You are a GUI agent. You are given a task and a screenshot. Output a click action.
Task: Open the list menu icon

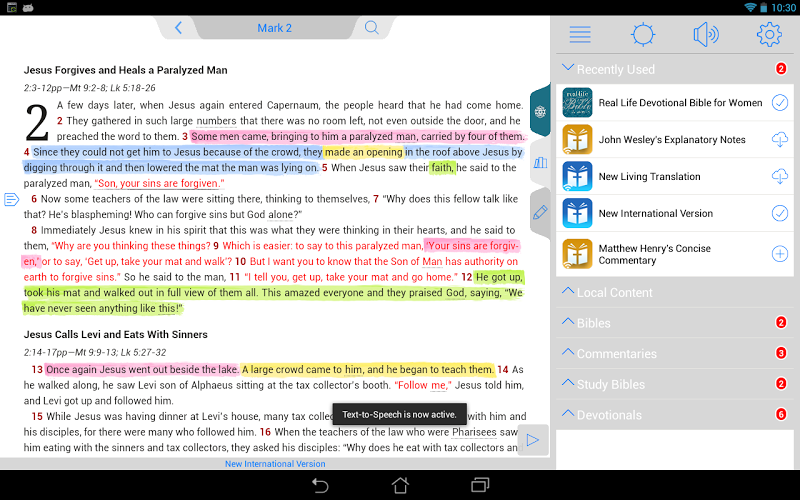pyautogui.click(x=580, y=35)
